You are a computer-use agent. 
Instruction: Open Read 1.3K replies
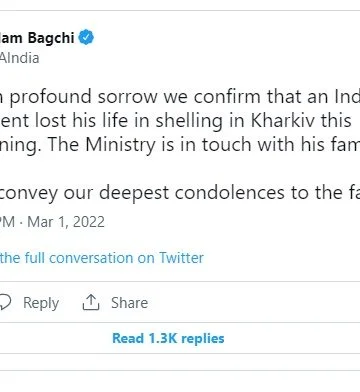[168, 338]
